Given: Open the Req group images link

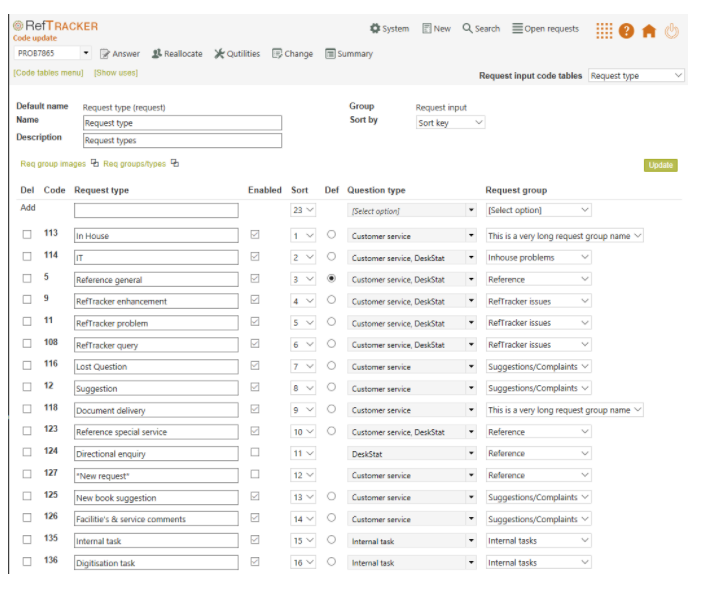Looking at the screenshot, I should pos(53,164).
